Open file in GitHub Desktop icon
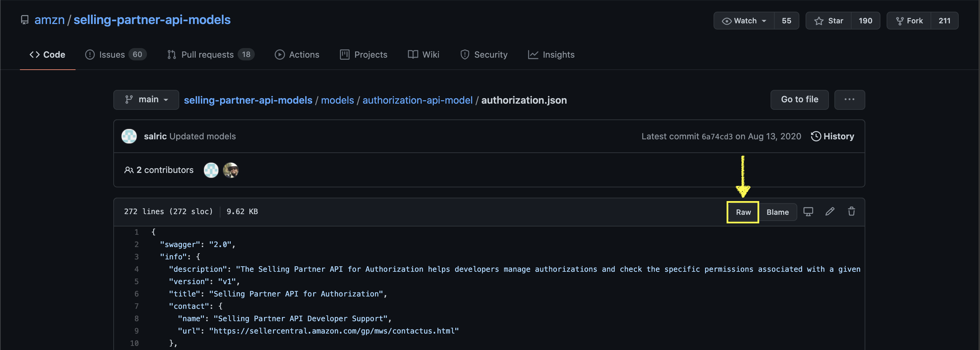 click(808, 212)
